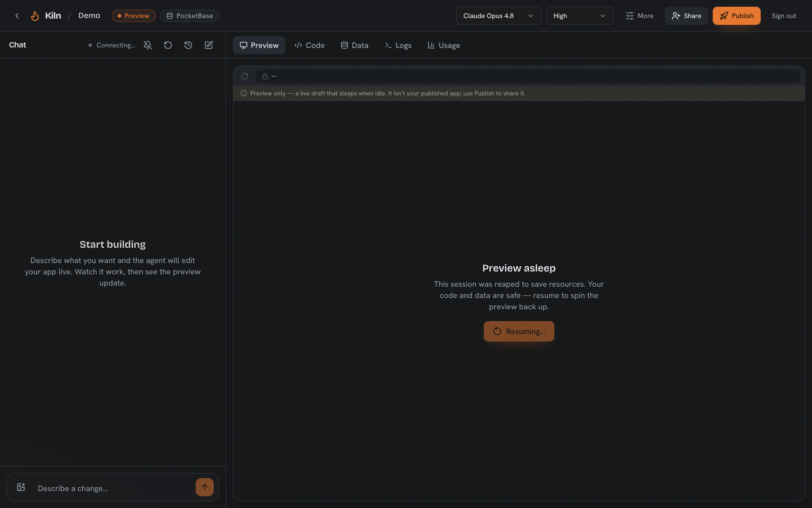Viewport: 812px width, 508px height.
Task: Attach an image with the image-plus icon
Action: tap(21, 487)
